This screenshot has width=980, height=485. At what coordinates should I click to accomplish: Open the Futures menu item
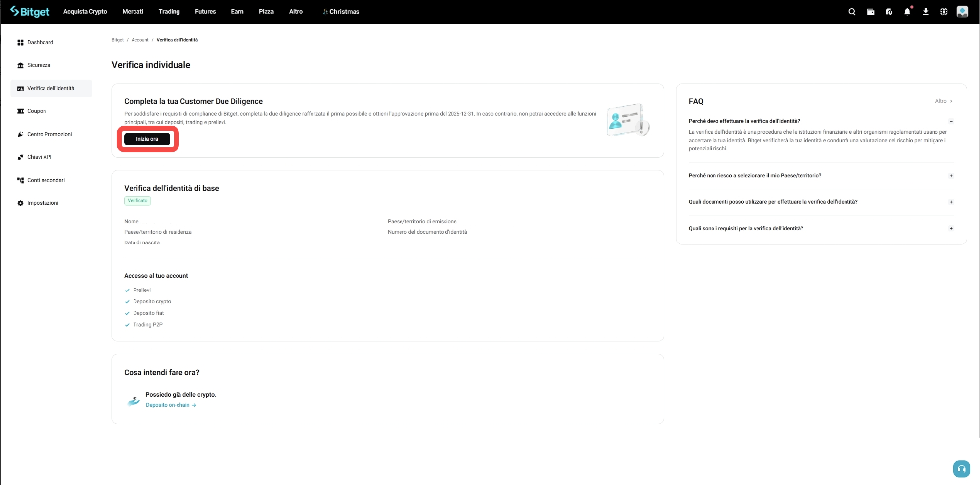(205, 11)
